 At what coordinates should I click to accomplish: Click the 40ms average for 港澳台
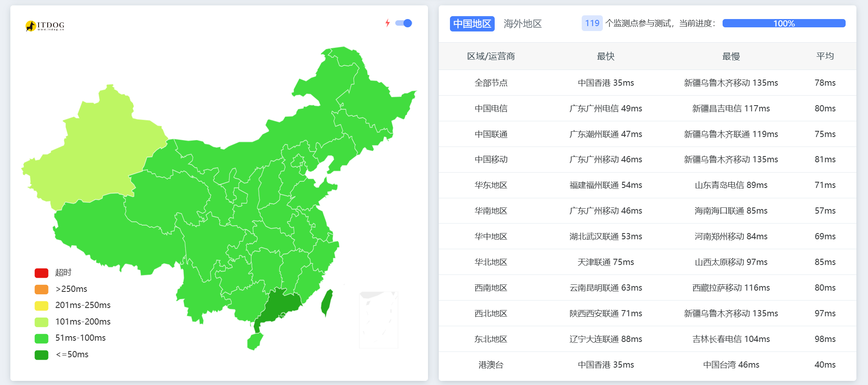pyautogui.click(x=825, y=365)
